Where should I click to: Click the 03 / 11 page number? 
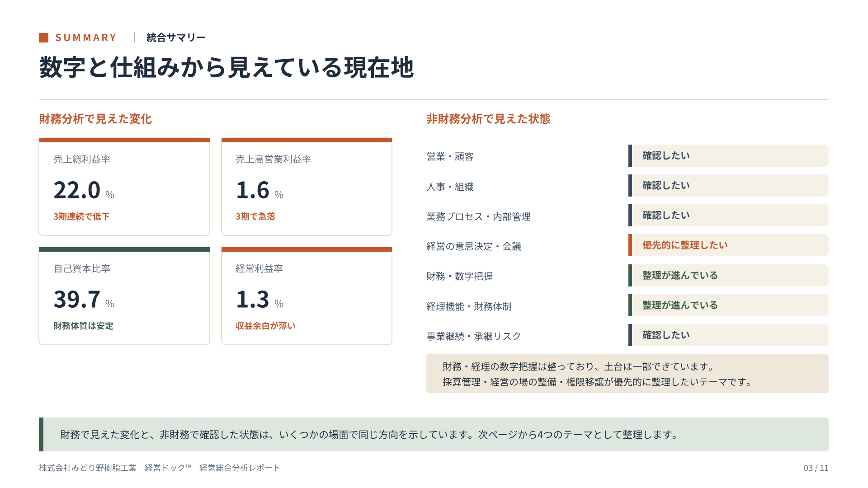click(816, 468)
